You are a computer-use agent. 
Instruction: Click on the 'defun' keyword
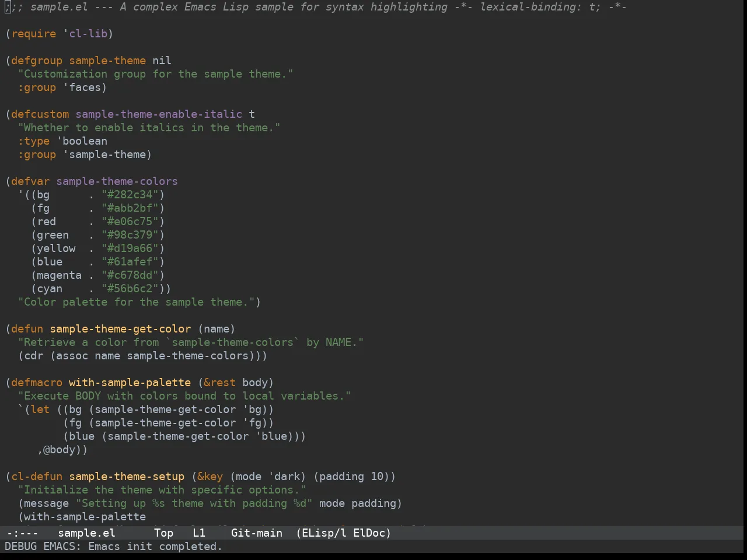click(27, 329)
